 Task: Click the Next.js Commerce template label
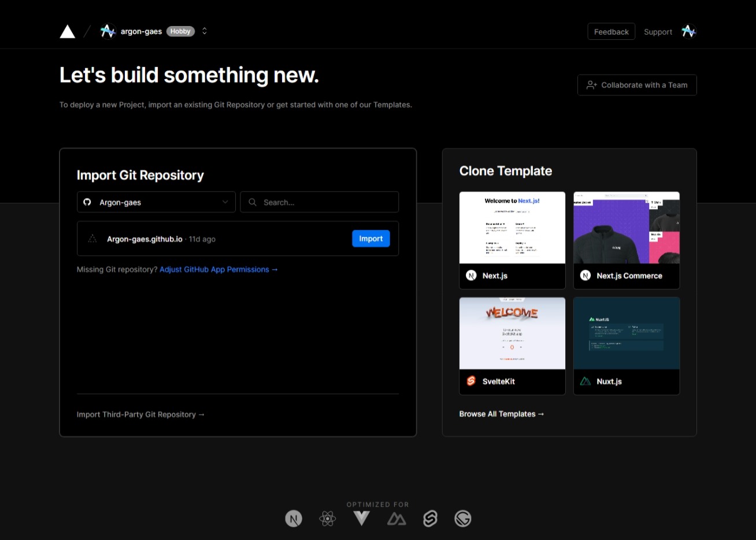(629, 276)
